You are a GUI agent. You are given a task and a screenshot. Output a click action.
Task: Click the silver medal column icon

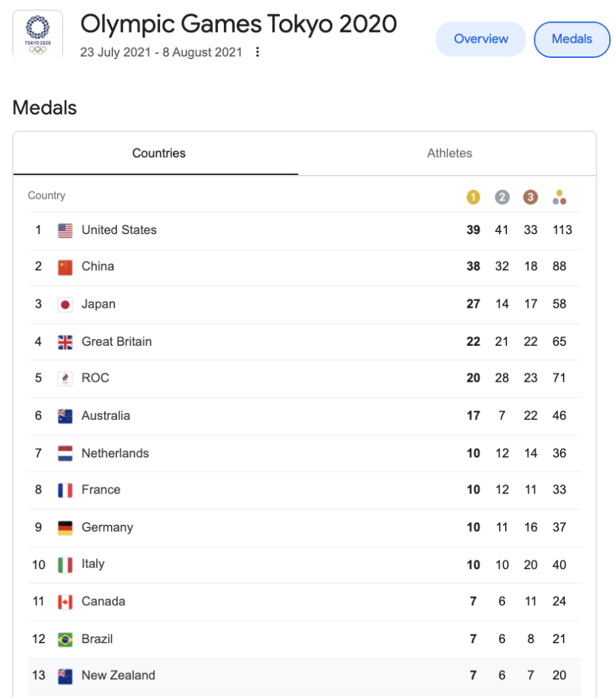(502, 197)
